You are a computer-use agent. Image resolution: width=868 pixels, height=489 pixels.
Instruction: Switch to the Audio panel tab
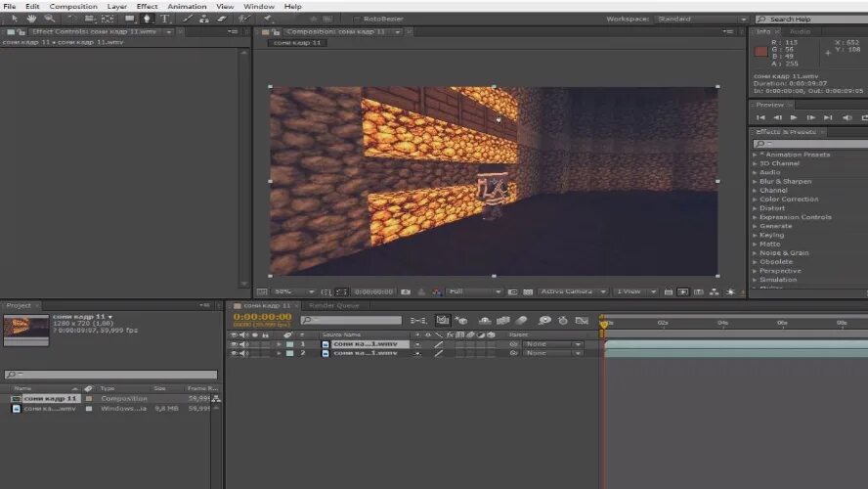[x=800, y=32]
